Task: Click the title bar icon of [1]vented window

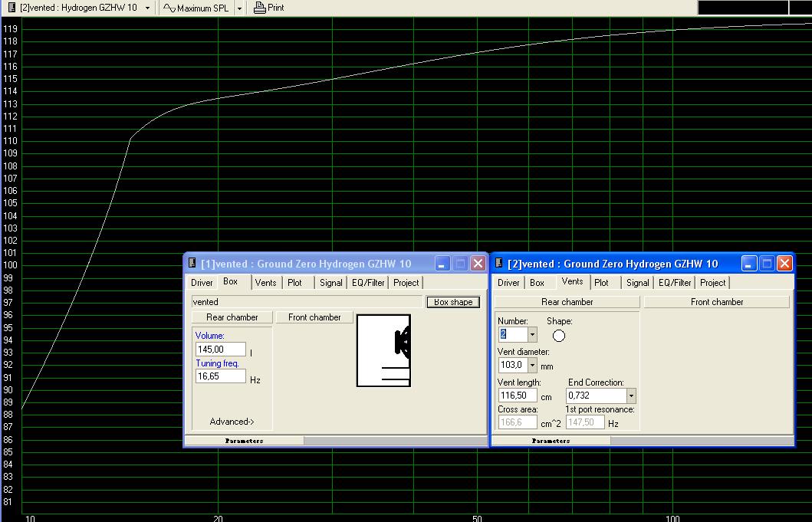Action: pos(192,264)
